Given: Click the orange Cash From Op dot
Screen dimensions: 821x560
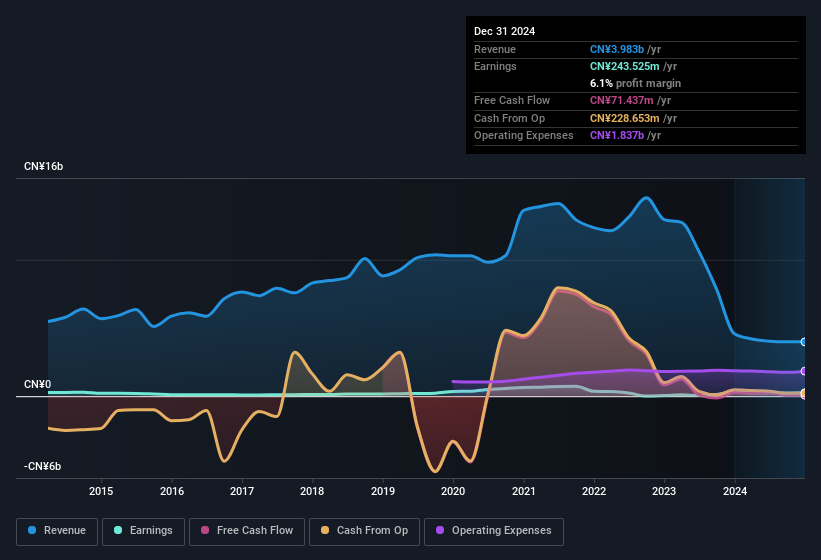Looking at the screenshot, I should [x=325, y=530].
